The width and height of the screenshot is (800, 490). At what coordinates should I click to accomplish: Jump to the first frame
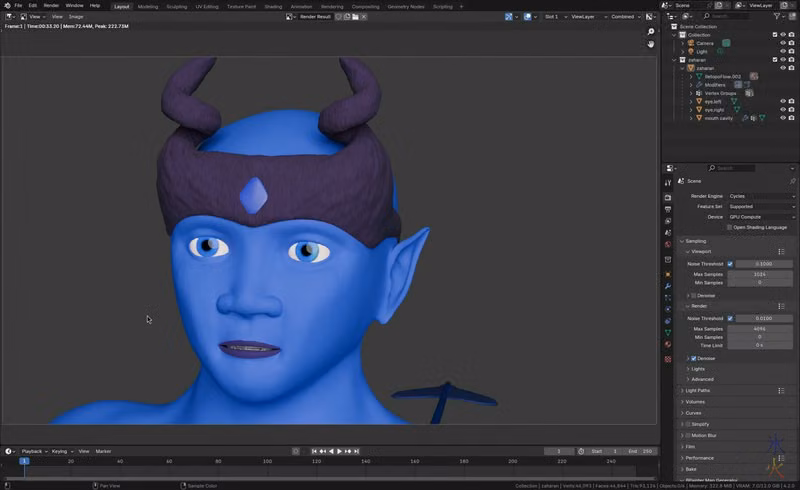point(314,451)
